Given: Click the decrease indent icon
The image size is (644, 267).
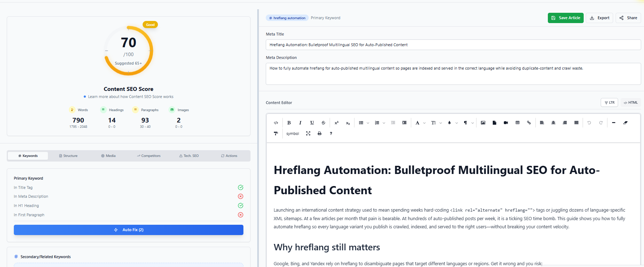Looking at the screenshot, I should pyautogui.click(x=393, y=123).
